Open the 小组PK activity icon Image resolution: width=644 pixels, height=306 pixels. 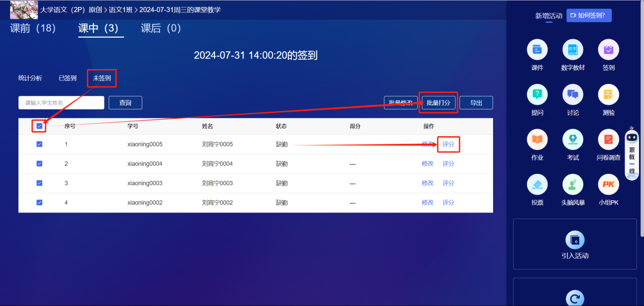pos(608,185)
